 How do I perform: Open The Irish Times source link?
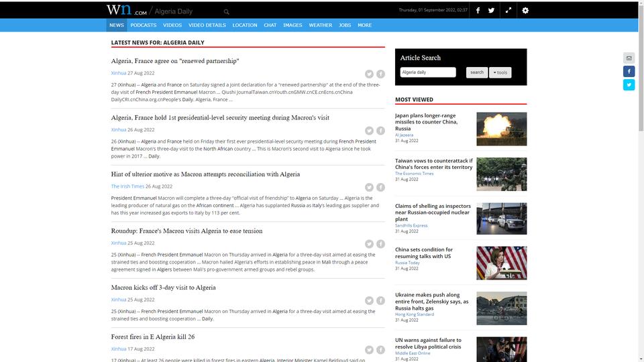127,186
